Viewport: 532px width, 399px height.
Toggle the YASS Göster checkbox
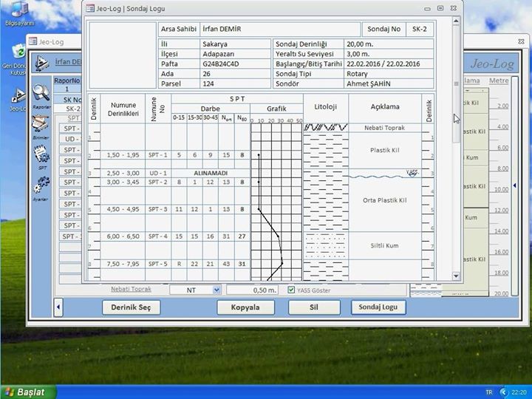click(291, 290)
